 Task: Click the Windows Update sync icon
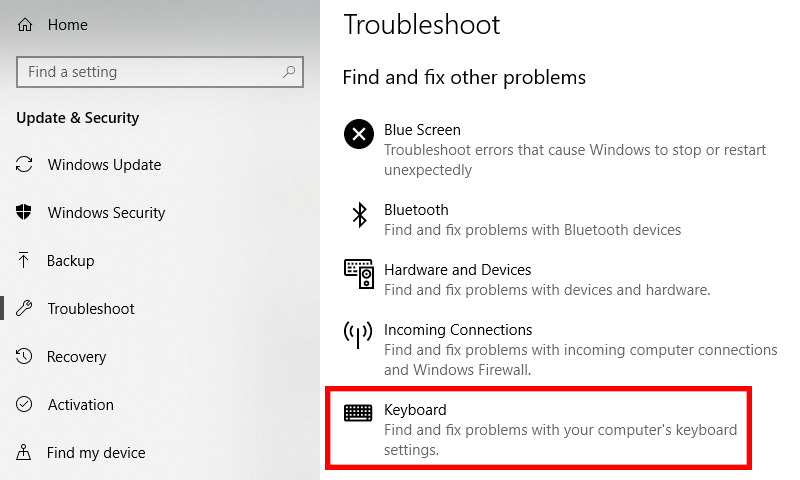click(x=25, y=165)
